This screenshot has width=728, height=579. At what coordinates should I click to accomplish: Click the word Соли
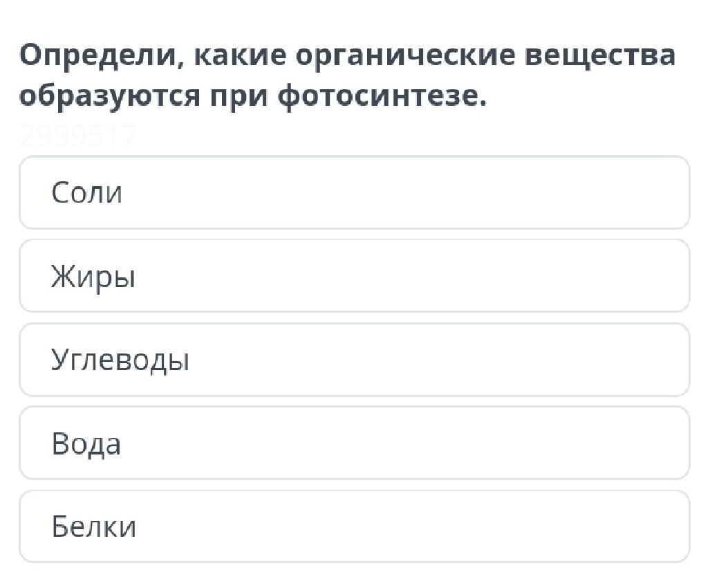pyautogui.click(x=86, y=192)
